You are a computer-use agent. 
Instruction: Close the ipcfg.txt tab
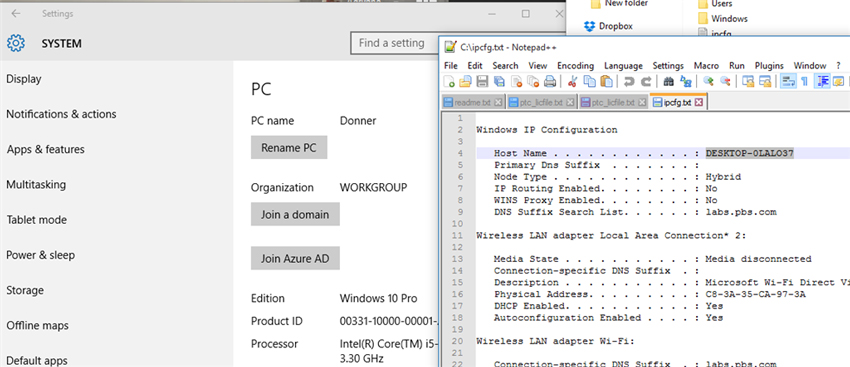pyautogui.click(x=699, y=102)
